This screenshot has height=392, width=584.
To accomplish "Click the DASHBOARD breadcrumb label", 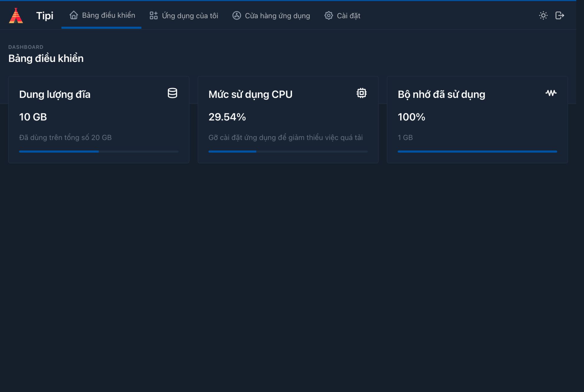I will (x=26, y=47).
